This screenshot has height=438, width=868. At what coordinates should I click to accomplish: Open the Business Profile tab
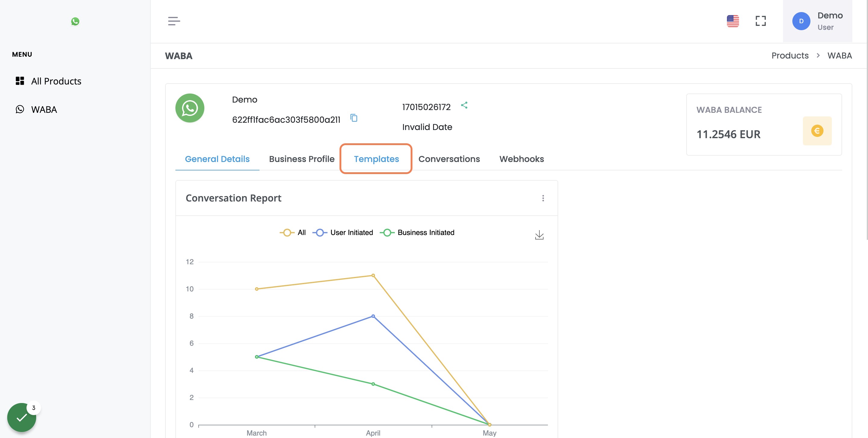(x=302, y=159)
